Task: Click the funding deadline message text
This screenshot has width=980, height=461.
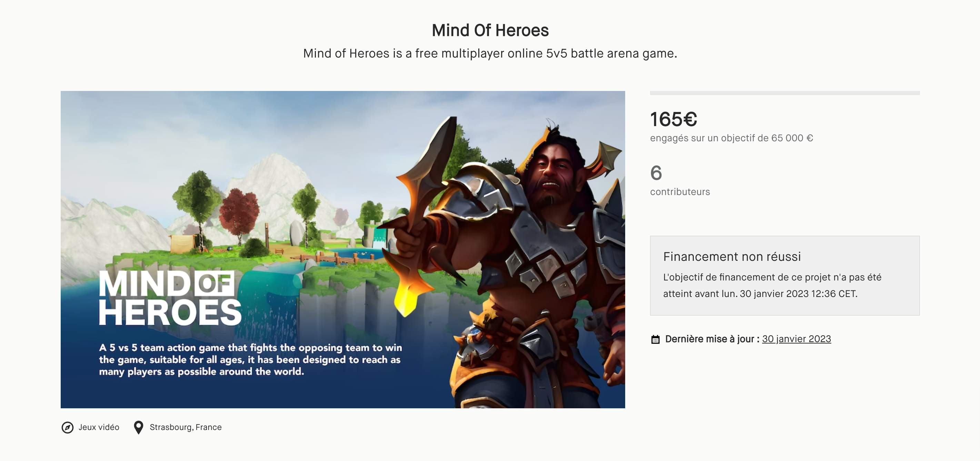Action: coord(772,285)
